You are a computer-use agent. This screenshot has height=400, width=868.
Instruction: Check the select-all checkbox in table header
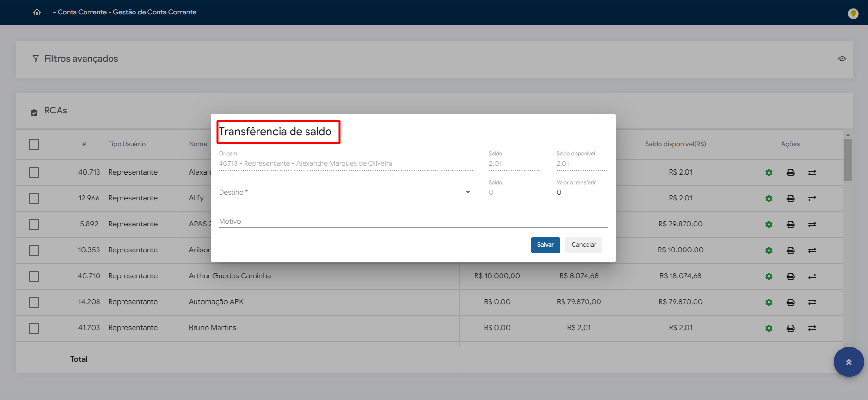tap(34, 144)
